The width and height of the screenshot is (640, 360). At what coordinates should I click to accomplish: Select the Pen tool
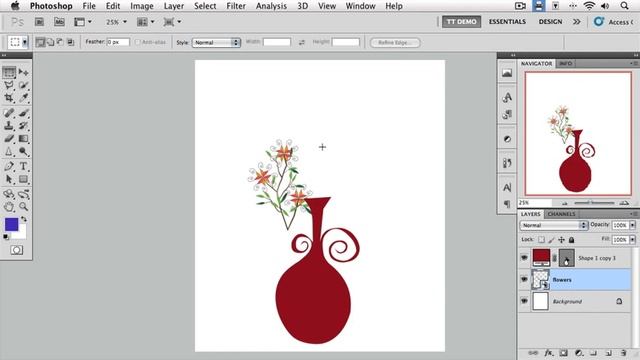pos(9,166)
